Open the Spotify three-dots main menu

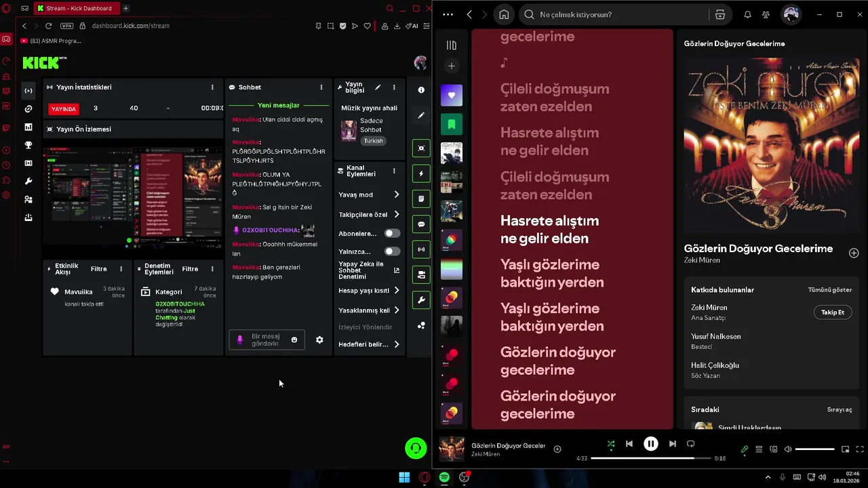tap(447, 14)
